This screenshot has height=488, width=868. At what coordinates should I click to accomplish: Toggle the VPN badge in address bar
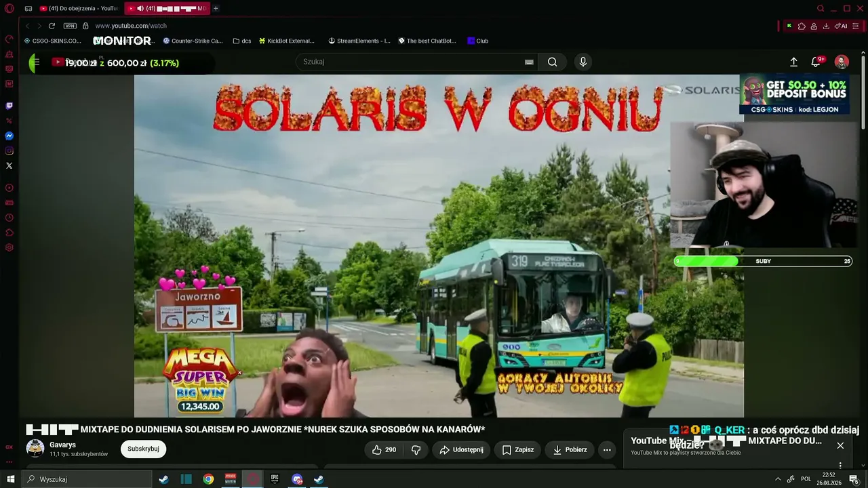click(x=70, y=26)
